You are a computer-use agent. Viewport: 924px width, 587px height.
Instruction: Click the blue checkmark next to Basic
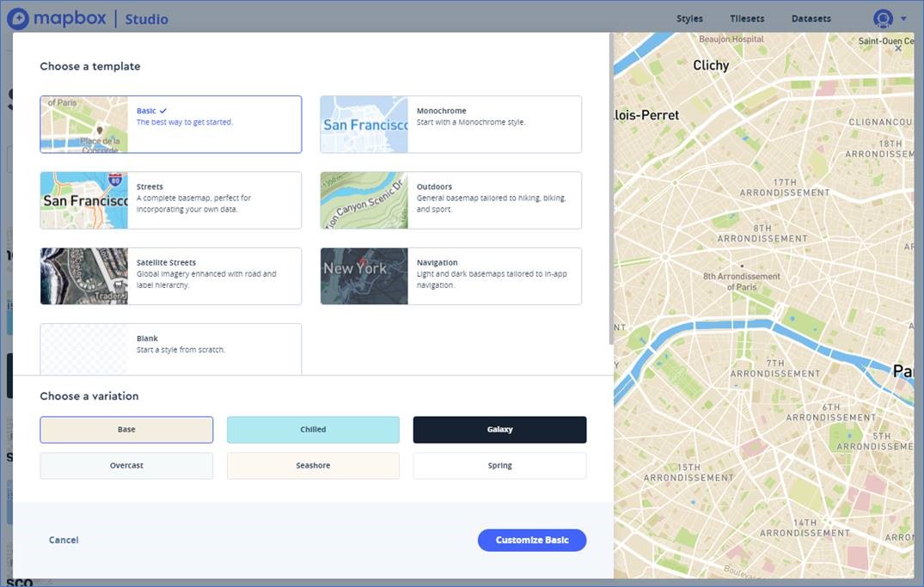click(x=163, y=111)
